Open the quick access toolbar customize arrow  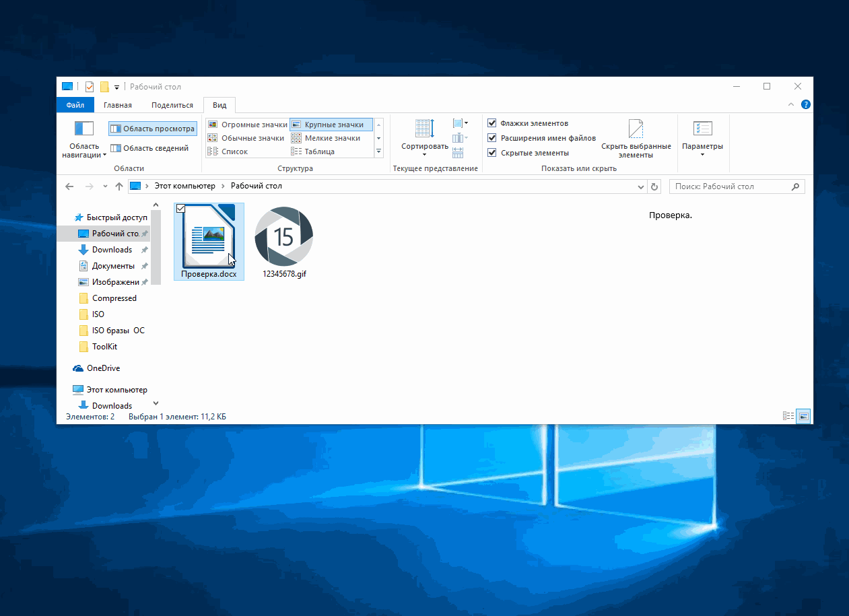pos(116,87)
